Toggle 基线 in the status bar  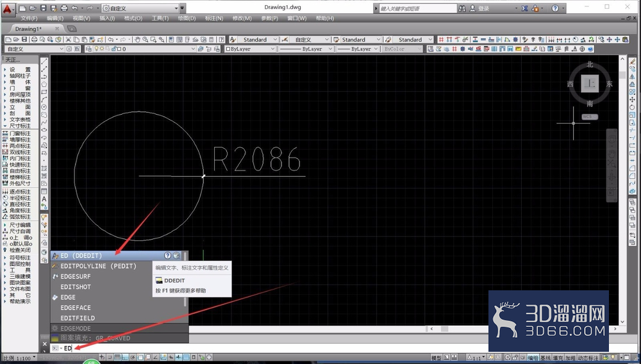tap(545, 358)
